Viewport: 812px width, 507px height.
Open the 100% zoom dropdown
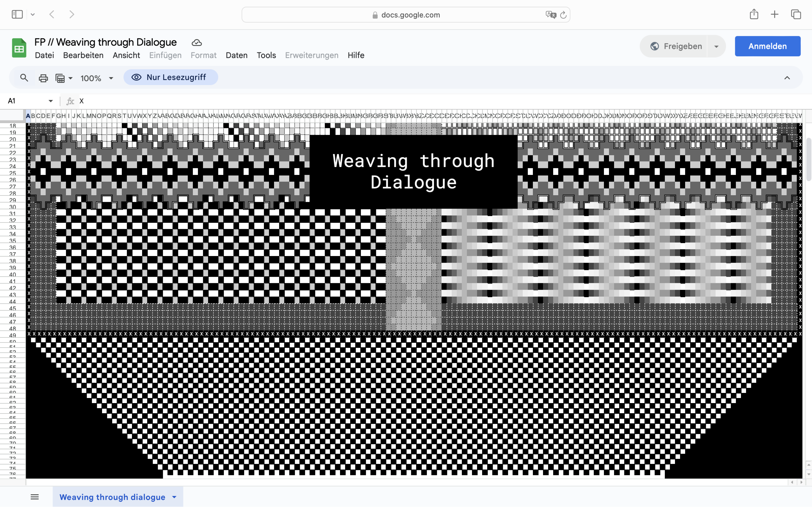[97, 78]
